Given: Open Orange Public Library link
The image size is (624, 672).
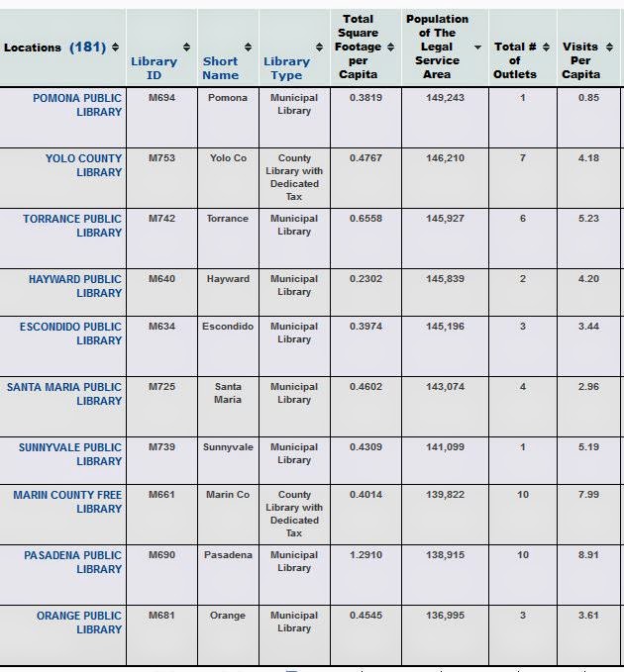Looking at the screenshot, I should point(79,623).
